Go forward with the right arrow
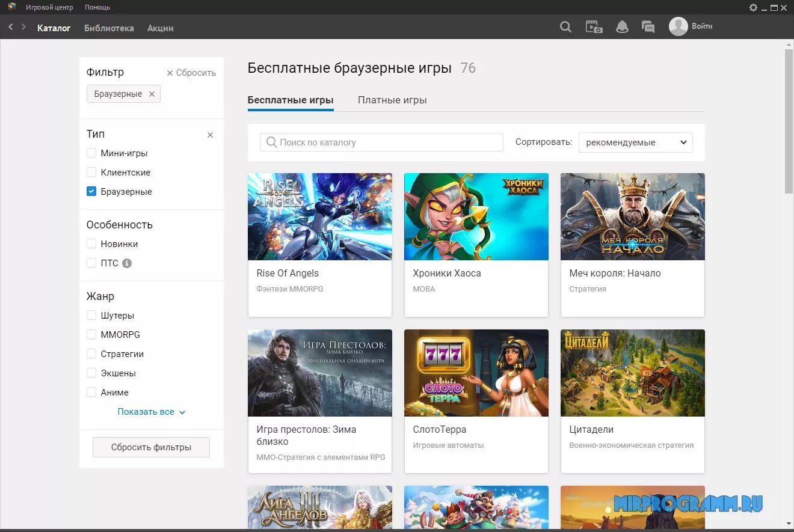The height and width of the screenshot is (532, 794). [24, 27]
